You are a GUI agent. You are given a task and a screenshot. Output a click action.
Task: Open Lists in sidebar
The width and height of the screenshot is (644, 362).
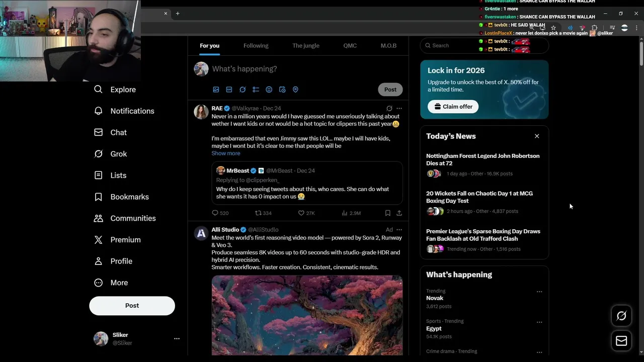pos(110,175)
